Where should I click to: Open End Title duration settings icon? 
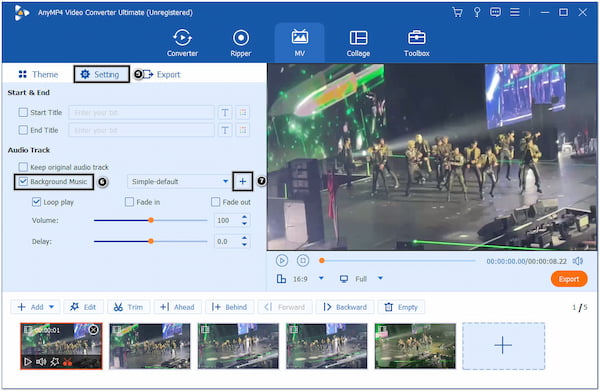point(243,130)
